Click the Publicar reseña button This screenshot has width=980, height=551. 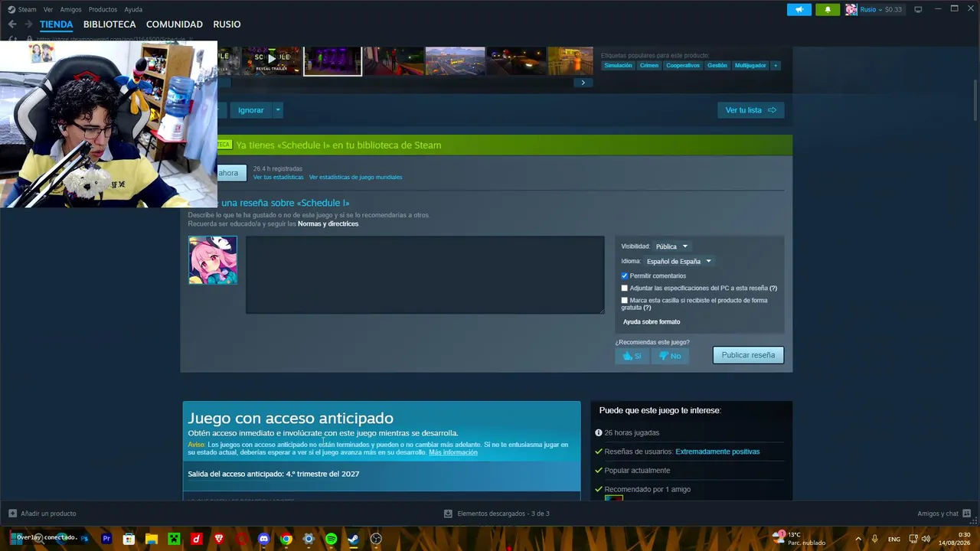(748, 355)
